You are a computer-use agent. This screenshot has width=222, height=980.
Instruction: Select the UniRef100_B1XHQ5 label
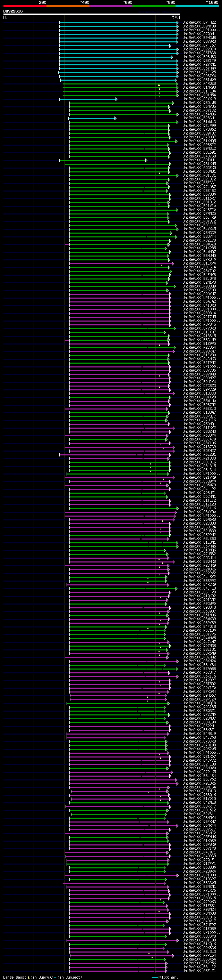tap(199, 141)
